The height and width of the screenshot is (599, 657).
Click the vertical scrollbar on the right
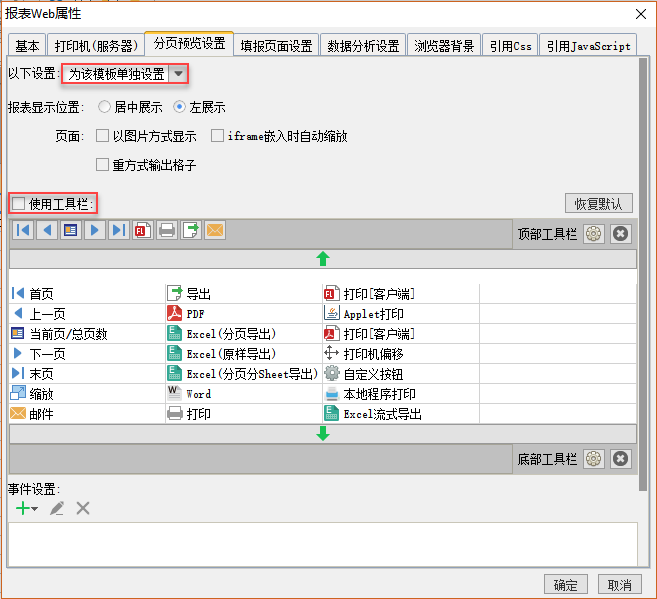643,274
